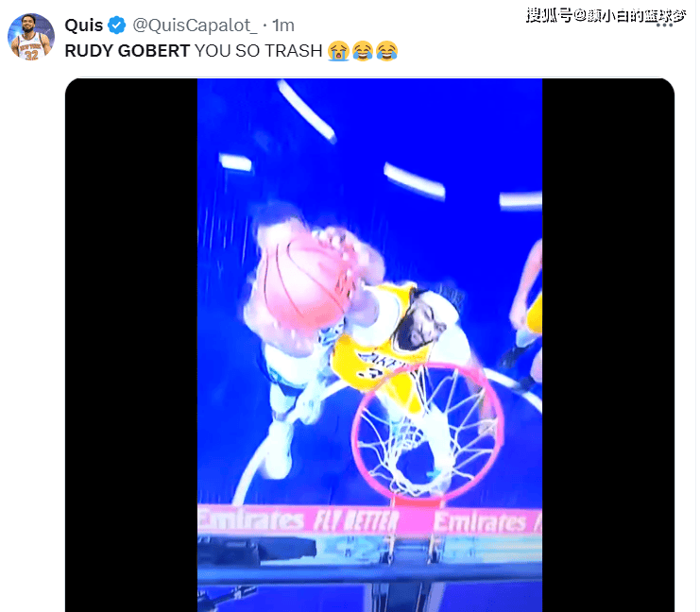Open the Quis display name link
700x612 pixels.
click(84, 25)
